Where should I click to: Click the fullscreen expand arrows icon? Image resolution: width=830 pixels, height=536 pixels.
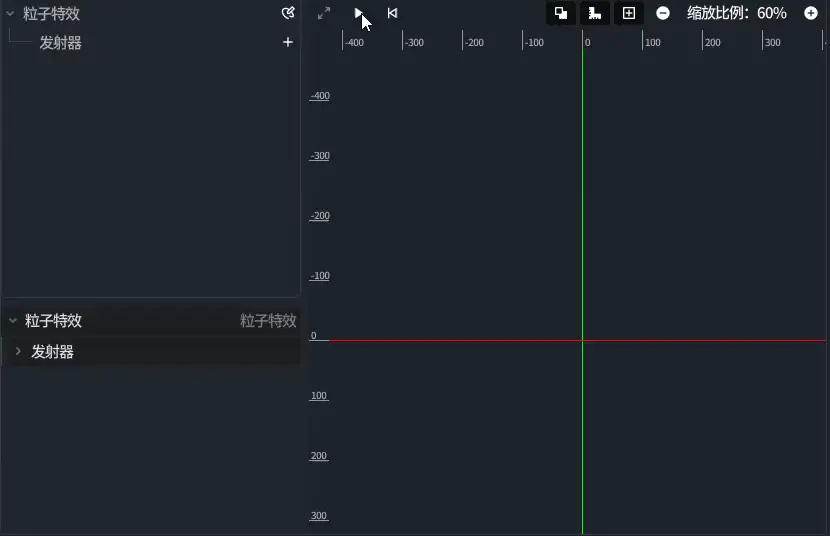(x=324, y=13)
